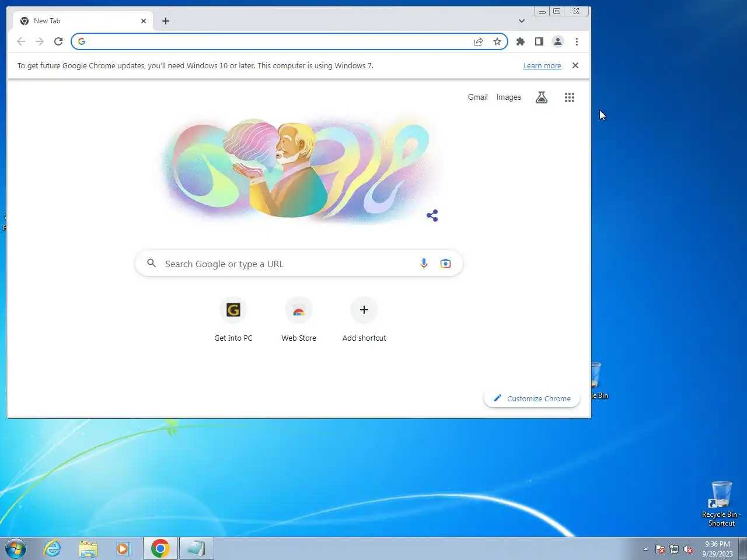747x560 pixels.
Task: Select Recycle Bin - Shortcut desktop icon
Action: click(x=721, y=504)
